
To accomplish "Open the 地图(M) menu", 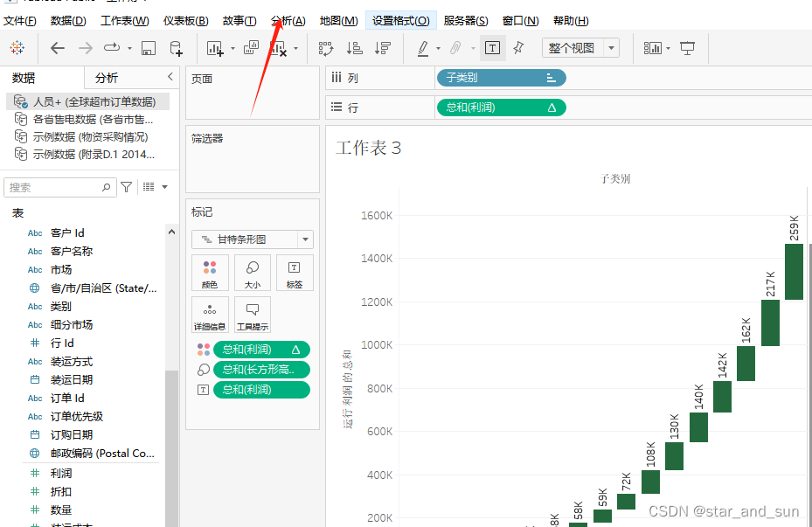I will pos(338,21).
